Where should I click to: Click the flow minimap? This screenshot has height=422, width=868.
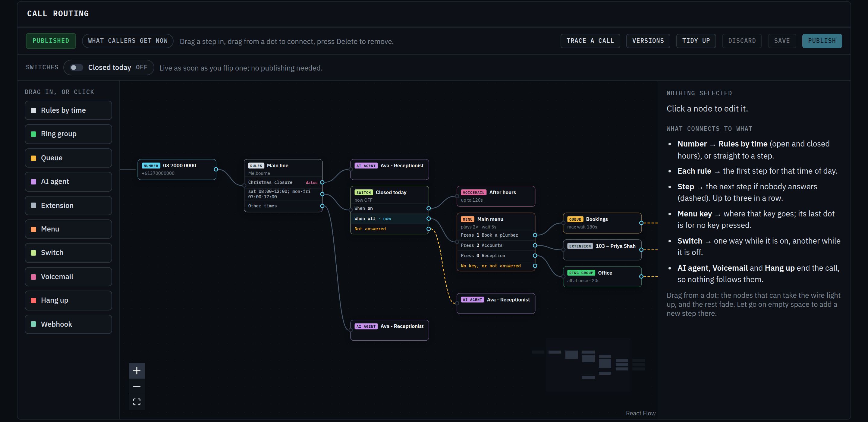tap(588, 365)
